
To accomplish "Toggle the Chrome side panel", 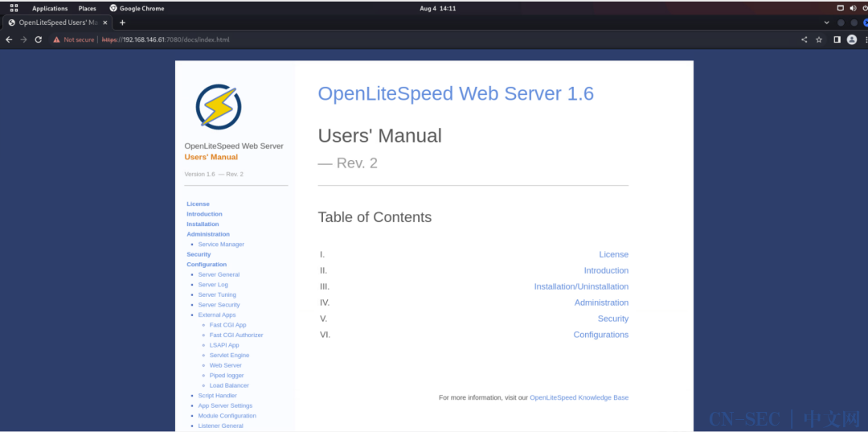I will pos(837,39).
